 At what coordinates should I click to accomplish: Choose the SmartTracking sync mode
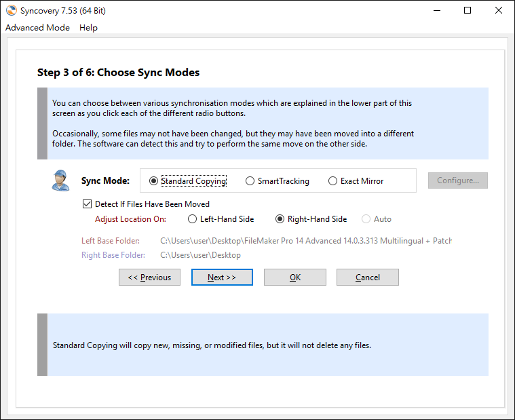tap(278, 181)
